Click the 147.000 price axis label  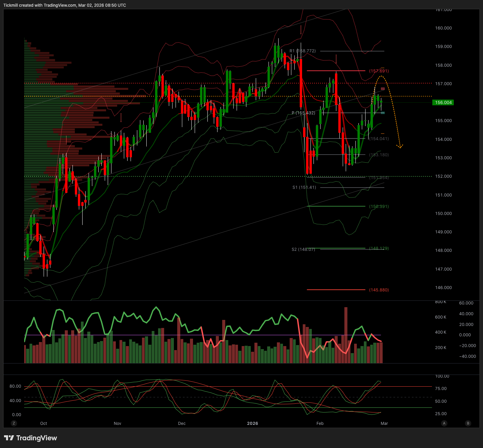443,269
